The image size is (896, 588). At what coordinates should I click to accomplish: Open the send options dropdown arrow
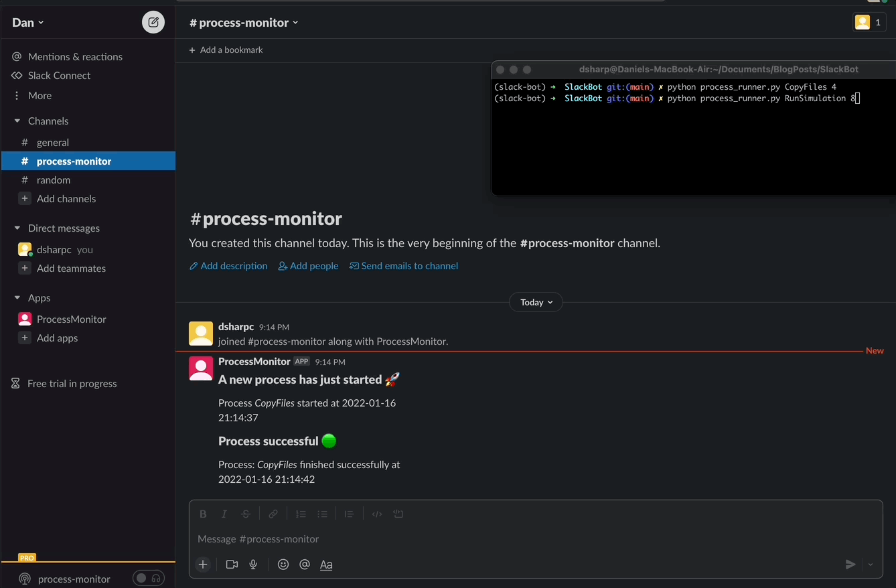pyautogui.click(x=871, y=565)
